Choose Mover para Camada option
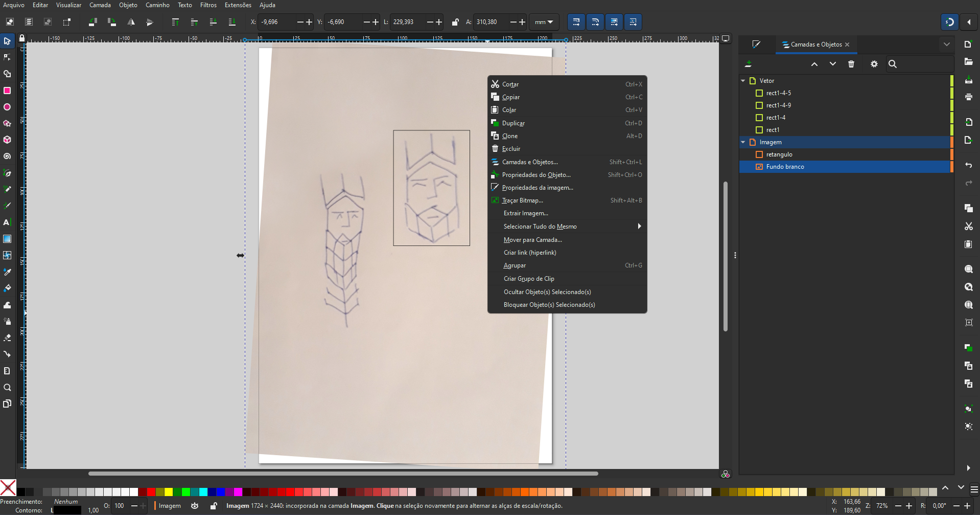Image resolution: width=980 pixels, height=515 pixels. (567, 240)
